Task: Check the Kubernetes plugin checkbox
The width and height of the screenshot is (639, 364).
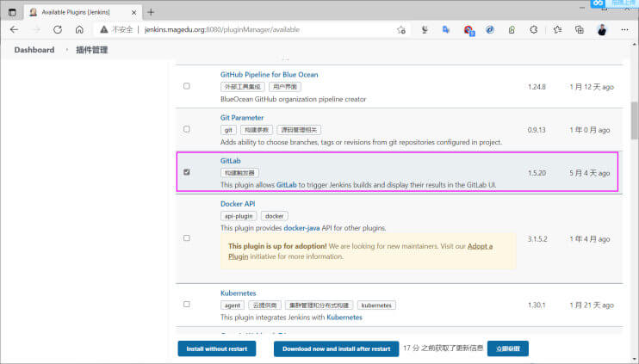Action: [x=187, y=304]
